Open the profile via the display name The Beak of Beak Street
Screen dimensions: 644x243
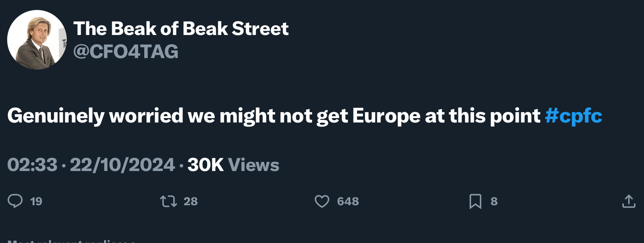[x=181, y=29]
